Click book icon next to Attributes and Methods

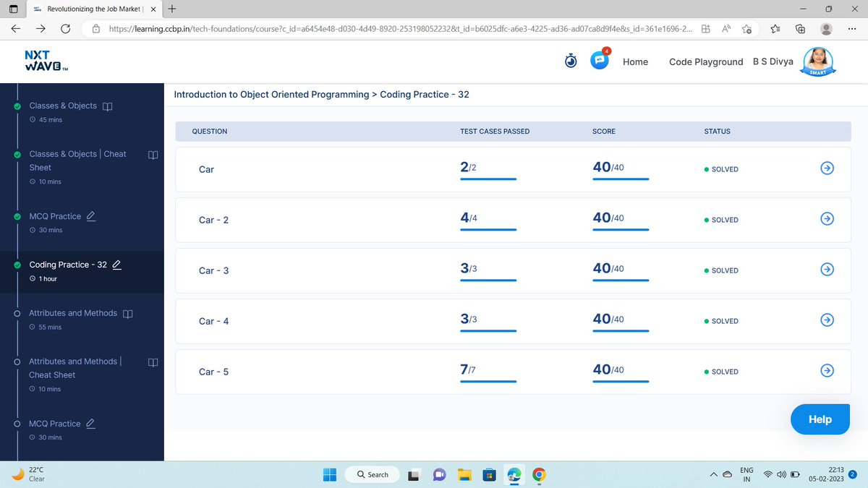pos(128,314)
